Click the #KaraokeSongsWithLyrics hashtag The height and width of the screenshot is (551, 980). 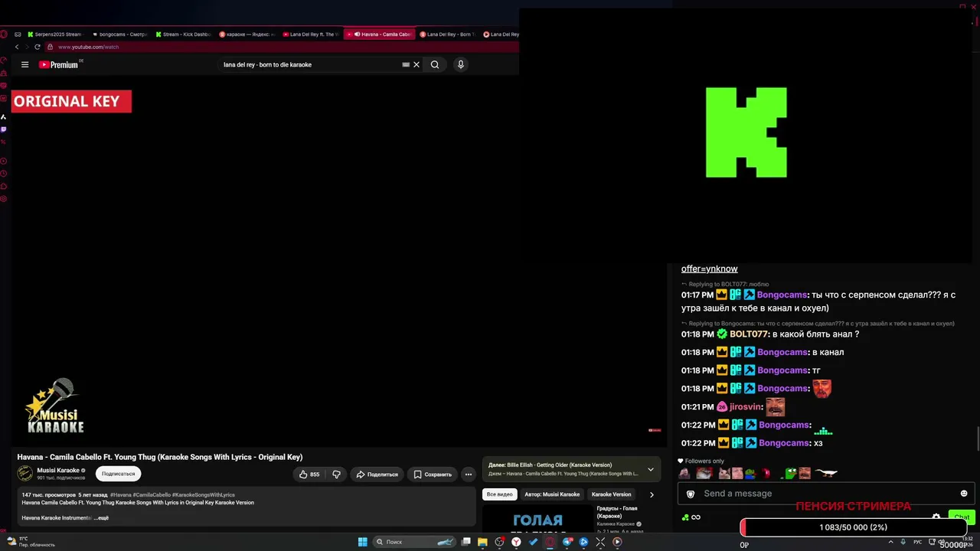pos(203,495)
